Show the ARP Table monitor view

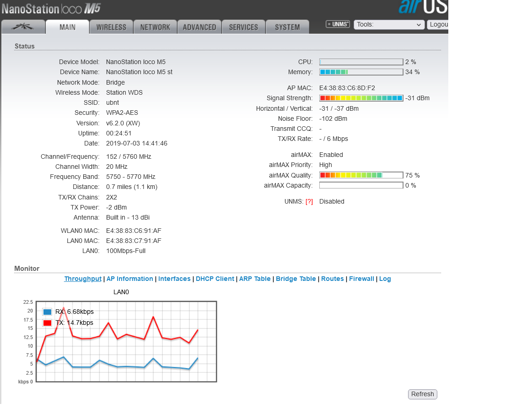coord(255,279)
